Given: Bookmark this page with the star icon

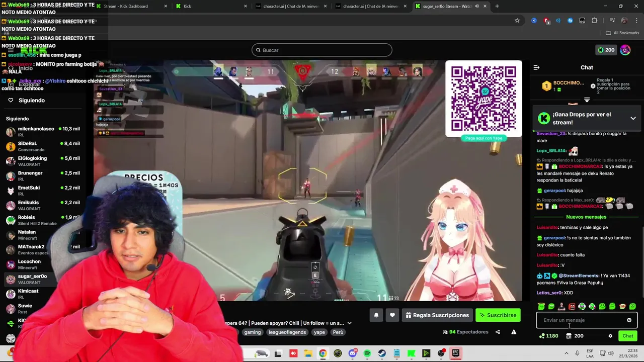Looking at the screenshot, I should pos(517,21).
